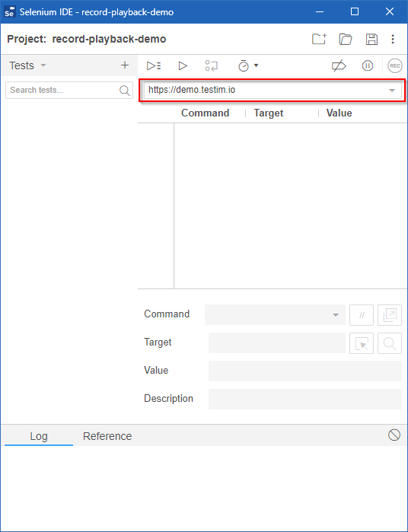This screenshot has width=408, height=532.
Task: Add a new test with the plus icon
Action: pyautogui.click(x=125, y=65)
